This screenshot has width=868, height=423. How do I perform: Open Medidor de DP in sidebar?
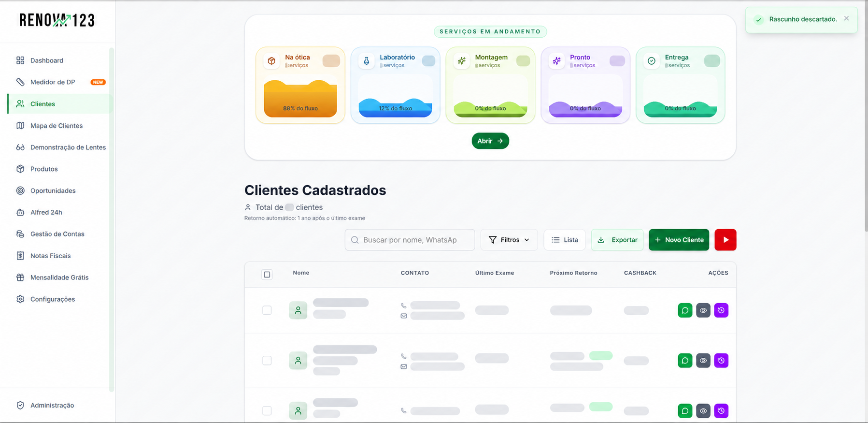[x=60, y=82]
